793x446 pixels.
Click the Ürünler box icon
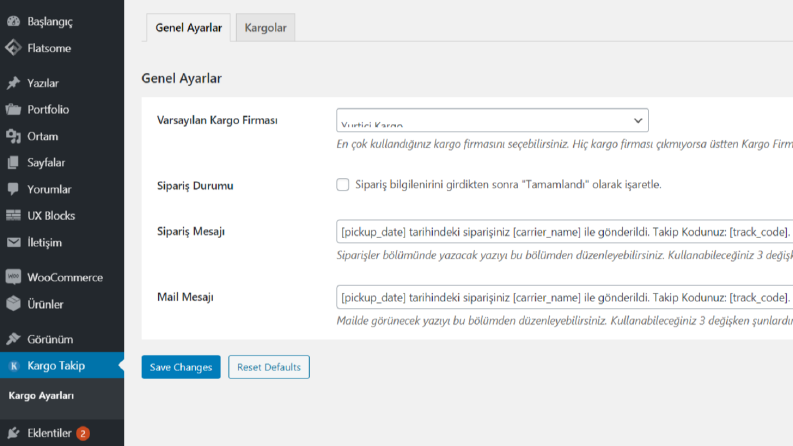coord(14,304)
